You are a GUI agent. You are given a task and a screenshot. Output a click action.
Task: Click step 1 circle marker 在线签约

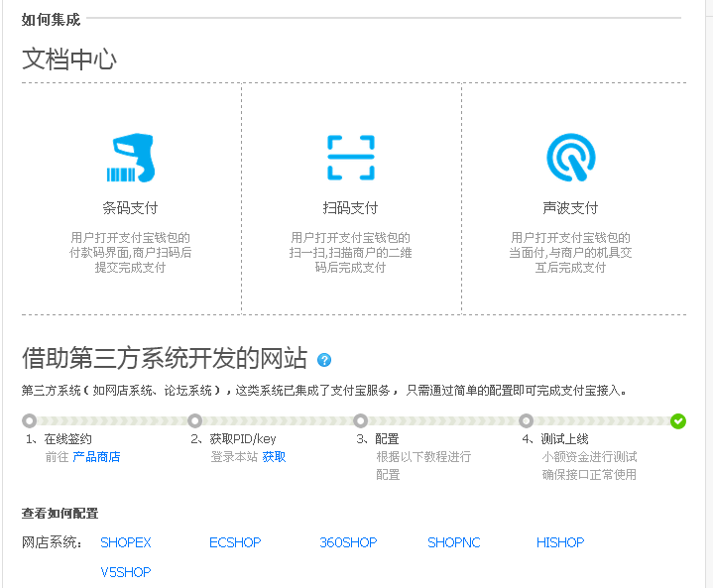[29, 420]
